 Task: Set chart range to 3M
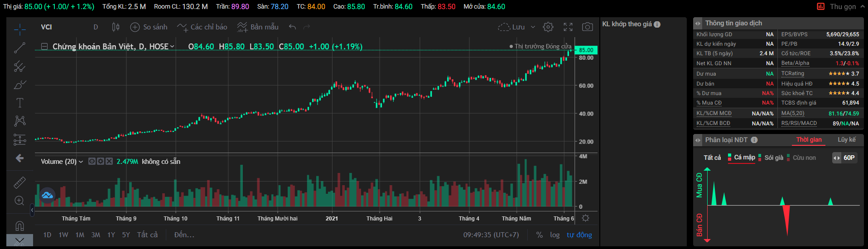click(x=96, y=235)
